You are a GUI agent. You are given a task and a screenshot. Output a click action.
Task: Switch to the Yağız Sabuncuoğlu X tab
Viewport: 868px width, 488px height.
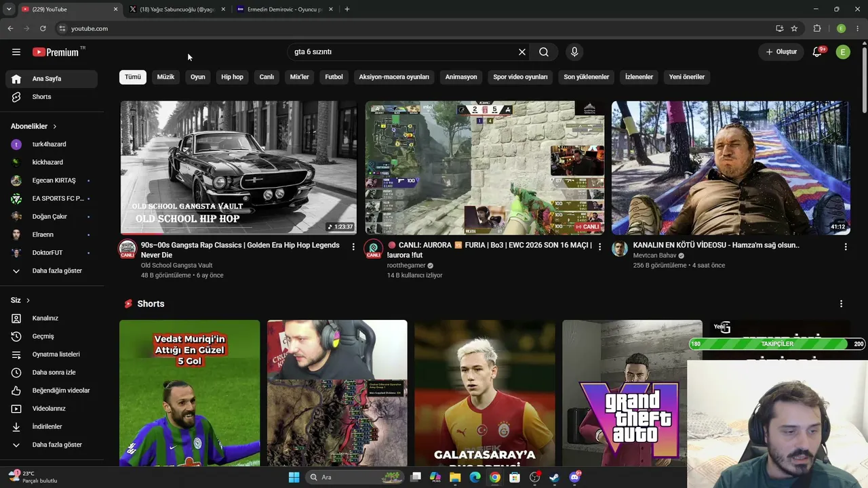(176, 9)
